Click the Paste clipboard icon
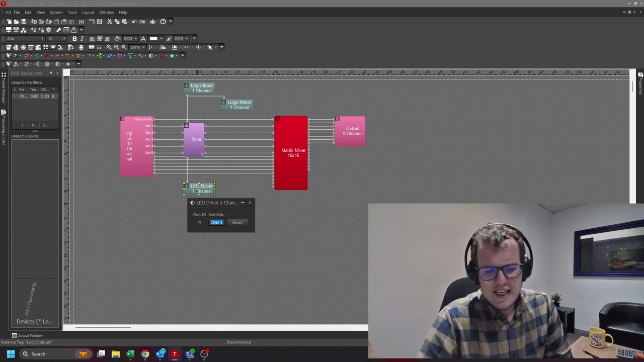The image size is (644, 362). (x=124, y=22)
